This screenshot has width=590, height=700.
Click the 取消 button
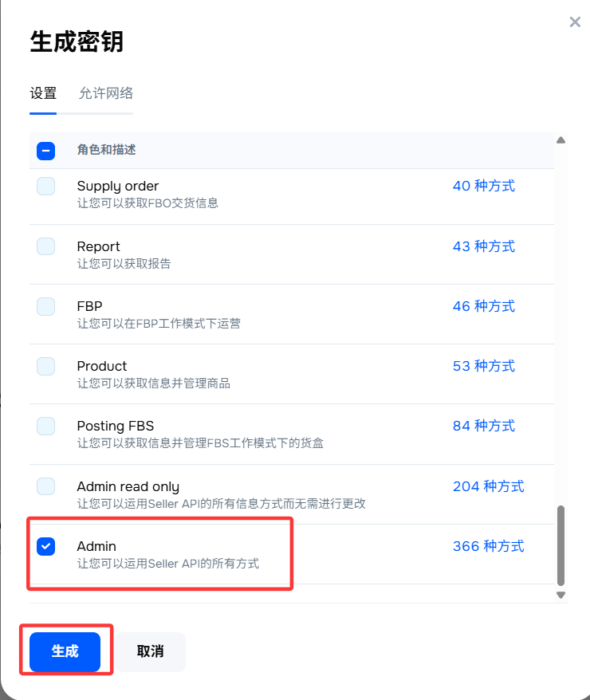click(151, 652)
